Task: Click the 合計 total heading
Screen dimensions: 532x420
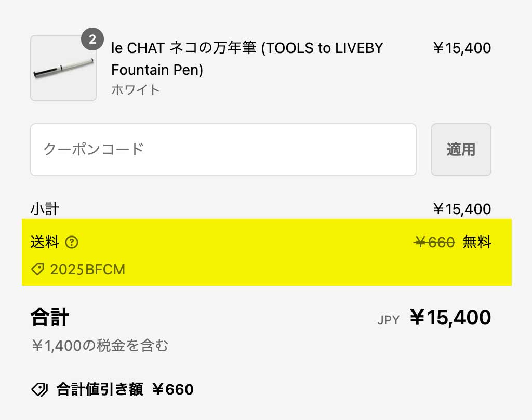Action: click(50, 317)
